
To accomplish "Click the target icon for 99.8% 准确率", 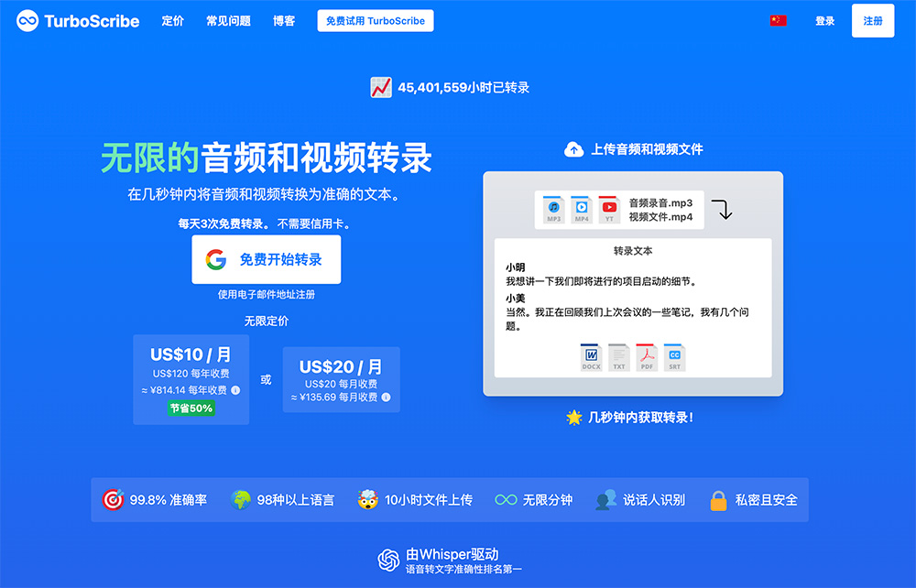I will coord(113,500).
